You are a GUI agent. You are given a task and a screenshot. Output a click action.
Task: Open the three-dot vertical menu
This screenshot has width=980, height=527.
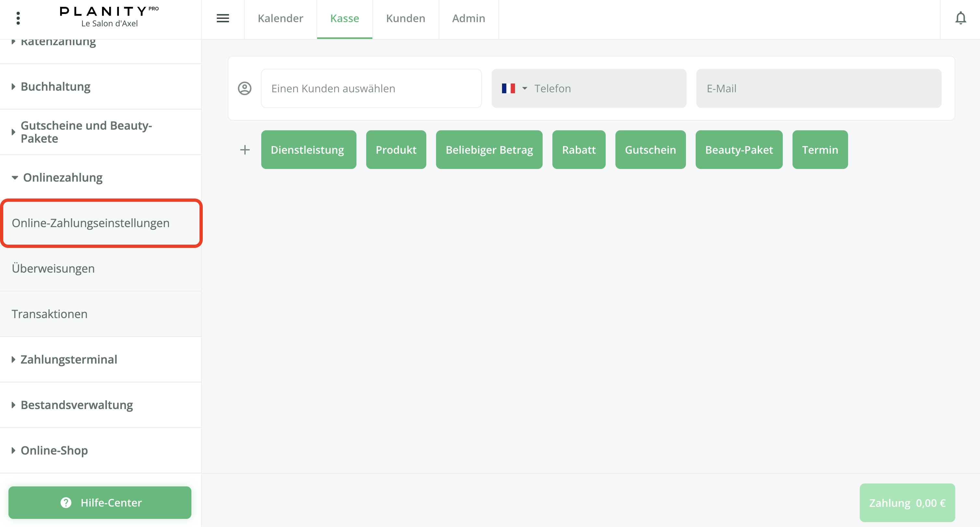(x=18, y=18)
